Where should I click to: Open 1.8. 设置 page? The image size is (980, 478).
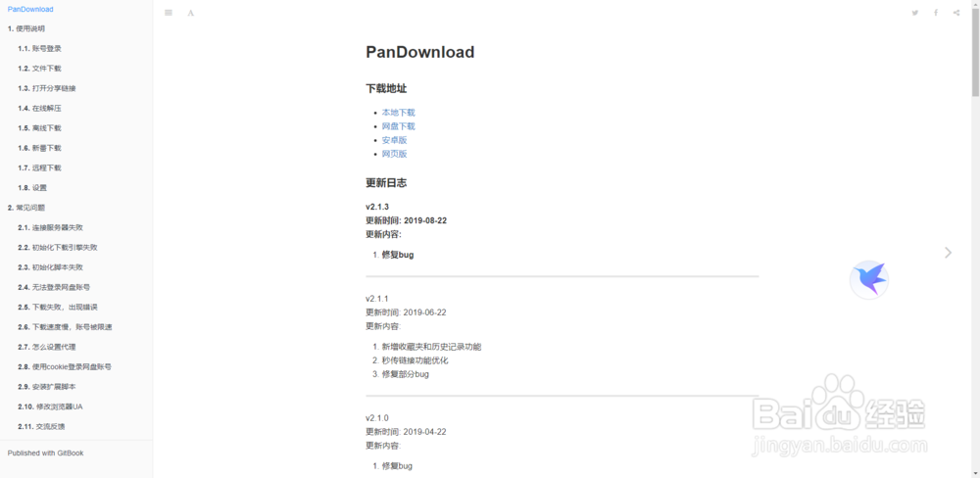point(32,188)
